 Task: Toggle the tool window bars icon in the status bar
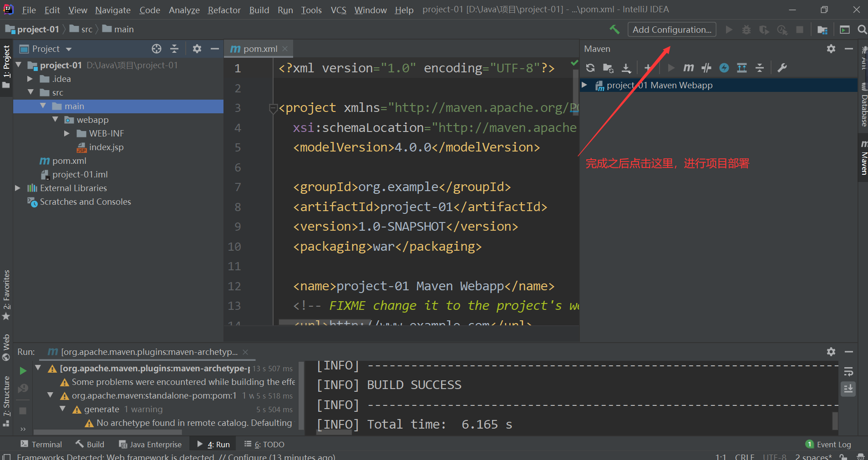6,456
